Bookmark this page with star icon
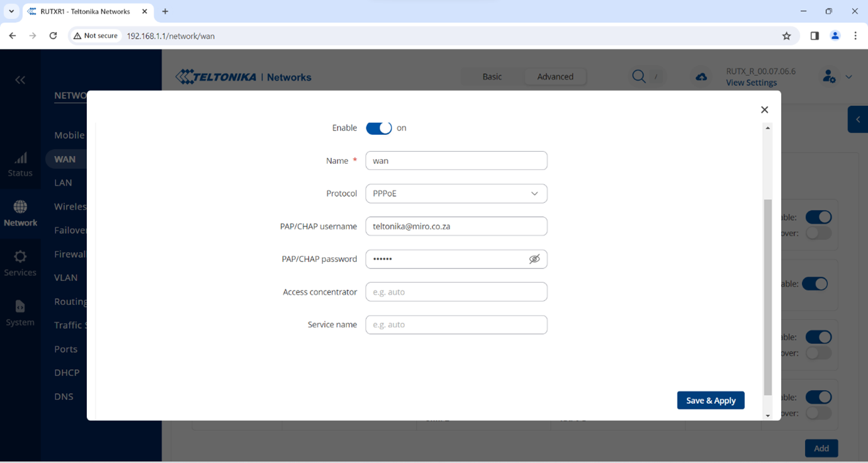This screenshot has width=868, height=463. [x=786, y=36]
